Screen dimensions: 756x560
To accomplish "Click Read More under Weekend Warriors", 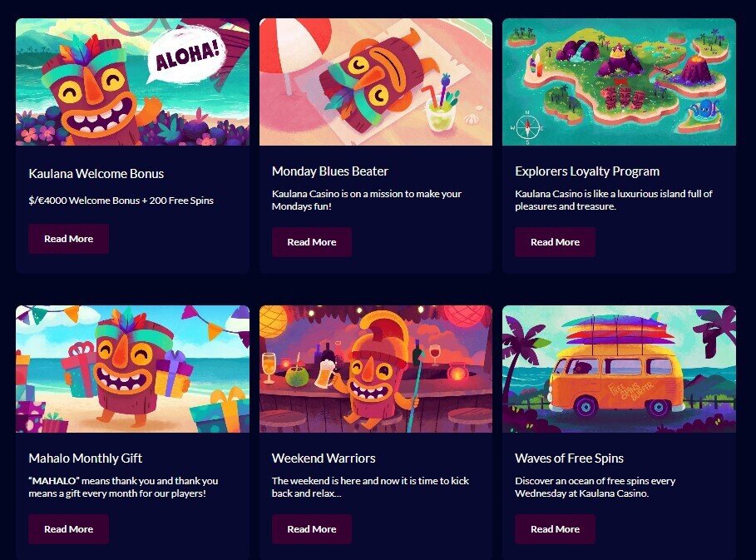I will [311, 529].
